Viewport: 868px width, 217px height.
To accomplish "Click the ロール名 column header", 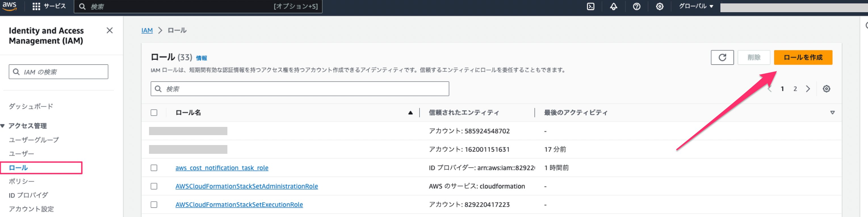I will pos(188,113).
